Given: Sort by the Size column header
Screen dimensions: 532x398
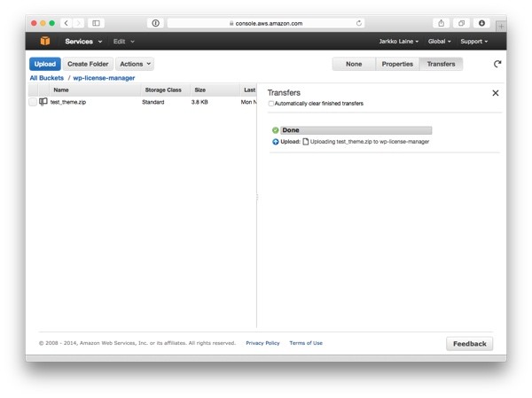Looking at the screenshot, I should 215,90.
